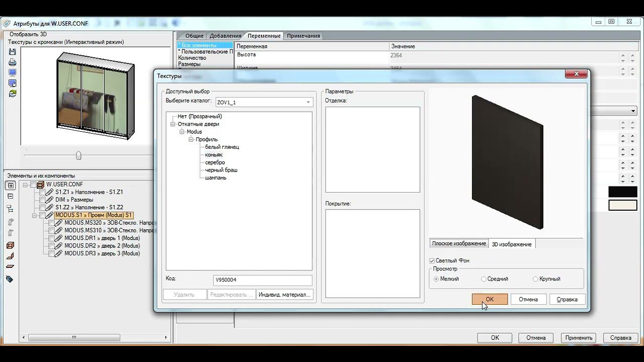This screenshot has width=644, height=362.
Task: Tick the checkbox for S1.Z1 Наполнение
Action: click(42, 192)
